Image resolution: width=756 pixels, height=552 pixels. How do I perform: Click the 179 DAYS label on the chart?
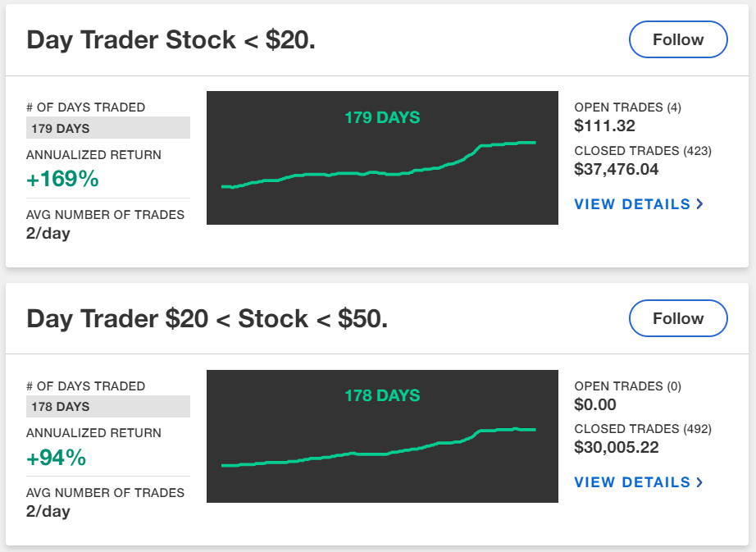point(382,117)
